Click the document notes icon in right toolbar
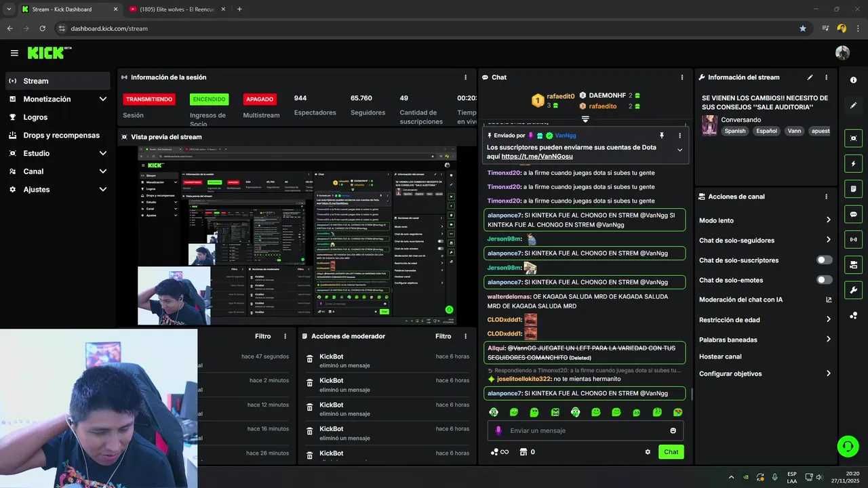The image size is (868, 488). tap(853, 189)
